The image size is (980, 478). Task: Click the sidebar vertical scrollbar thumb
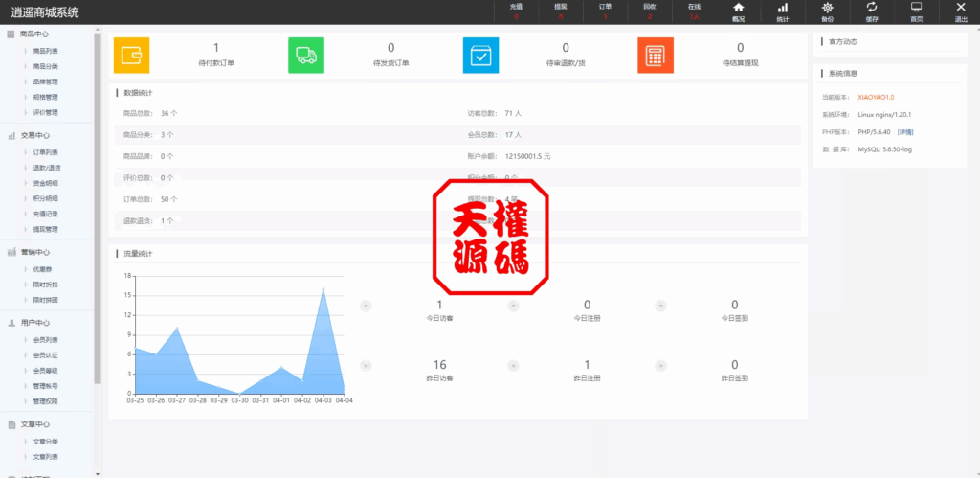pyautogui.click(x=98, y=208)
